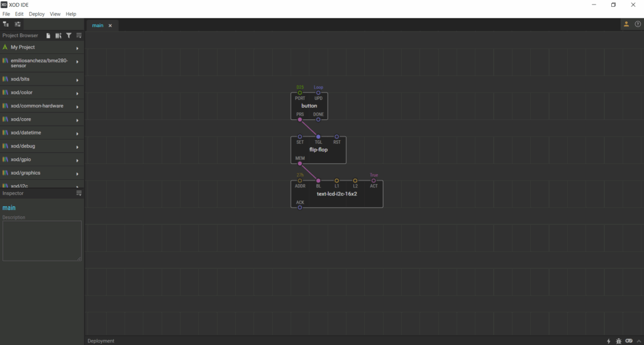Click the Deployment panel label
Image resolution: width=644 pixels, height=345 pixels.
(x=101, y=341)
